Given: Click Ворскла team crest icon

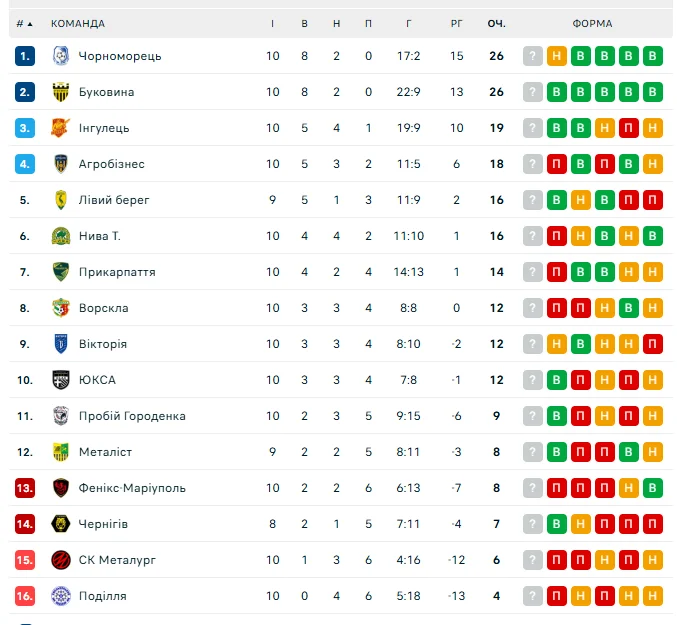Looking at the screenshot, I should tap(60, 308).
